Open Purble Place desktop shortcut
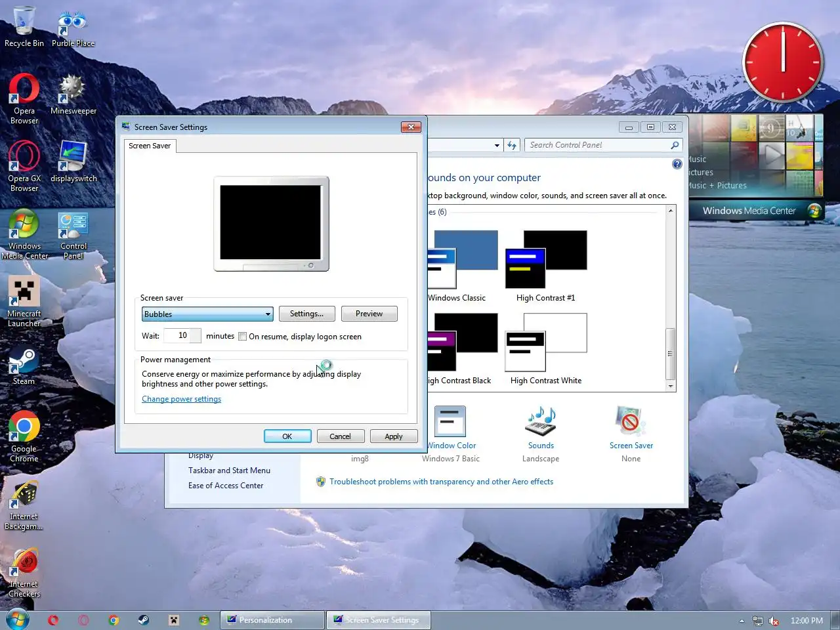This screenshot has height=630, width=840. (x=73, y=29)
